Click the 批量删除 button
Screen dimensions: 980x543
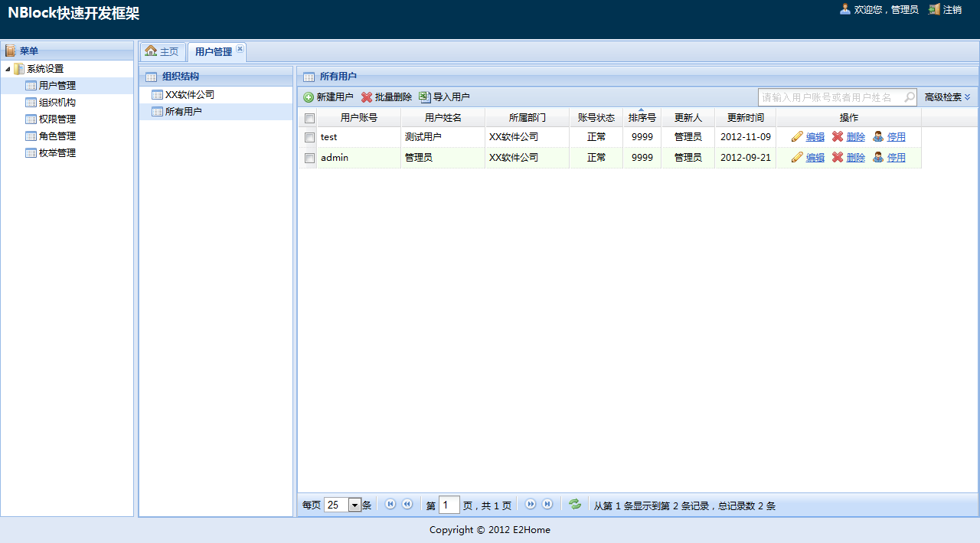pyautogui.click(x=387, y=97)
